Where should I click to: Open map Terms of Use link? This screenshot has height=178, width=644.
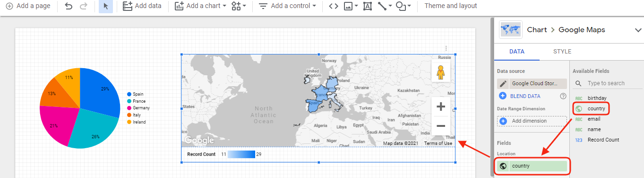(438, 143)
